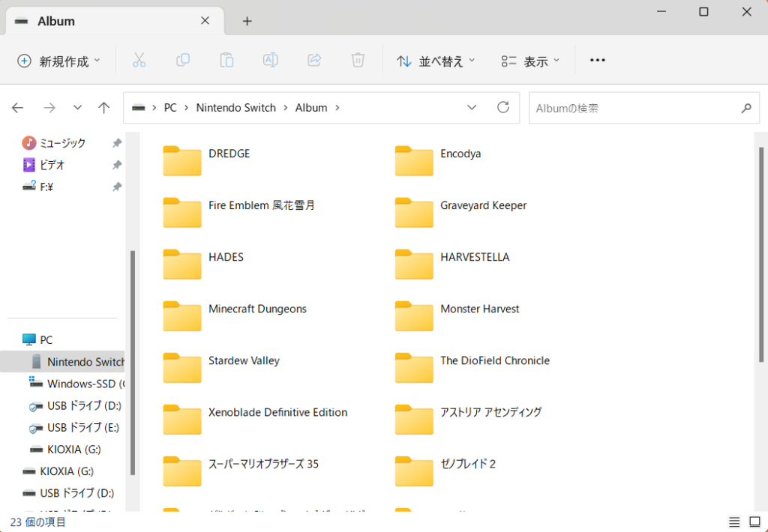
Task: Expand the 表示 view options dropdown
Action: click(x=530, y=61)
